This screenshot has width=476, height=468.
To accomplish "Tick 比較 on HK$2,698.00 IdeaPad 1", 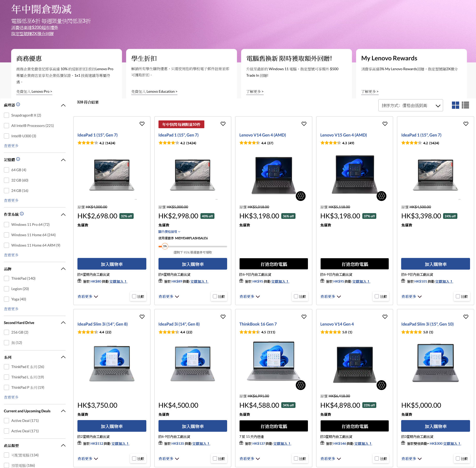I will pos(134,297).
